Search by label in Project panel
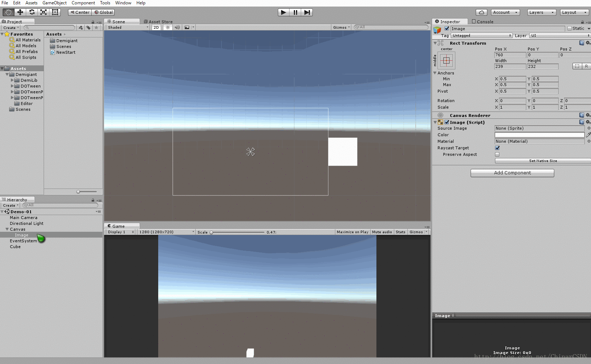591x364 pixels. pyautogui.click(x=88, y=28)
